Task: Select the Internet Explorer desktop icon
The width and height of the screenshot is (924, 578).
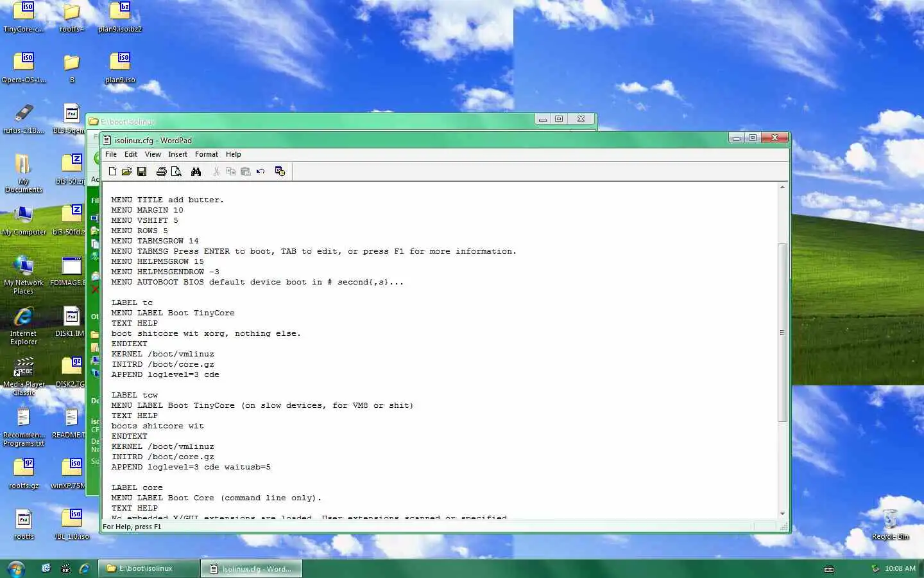Action: click(24, 326)
